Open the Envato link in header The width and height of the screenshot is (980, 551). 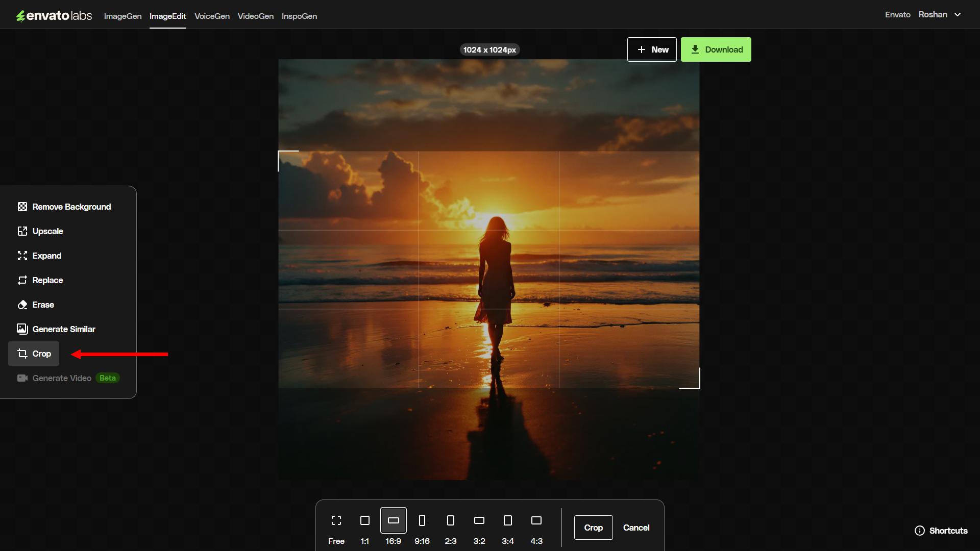point(897,15)
